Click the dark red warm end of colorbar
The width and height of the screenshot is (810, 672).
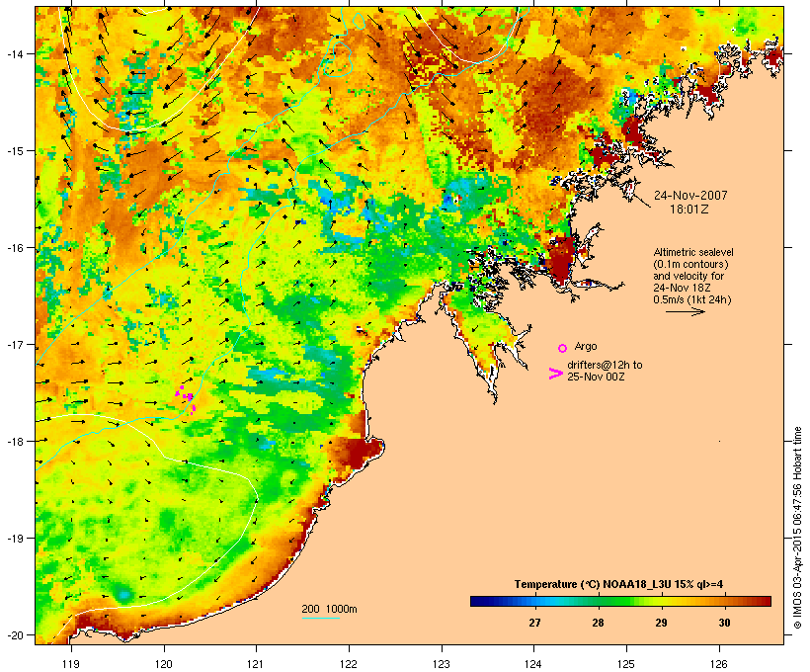pyautogui.click(x=764, y=601)
